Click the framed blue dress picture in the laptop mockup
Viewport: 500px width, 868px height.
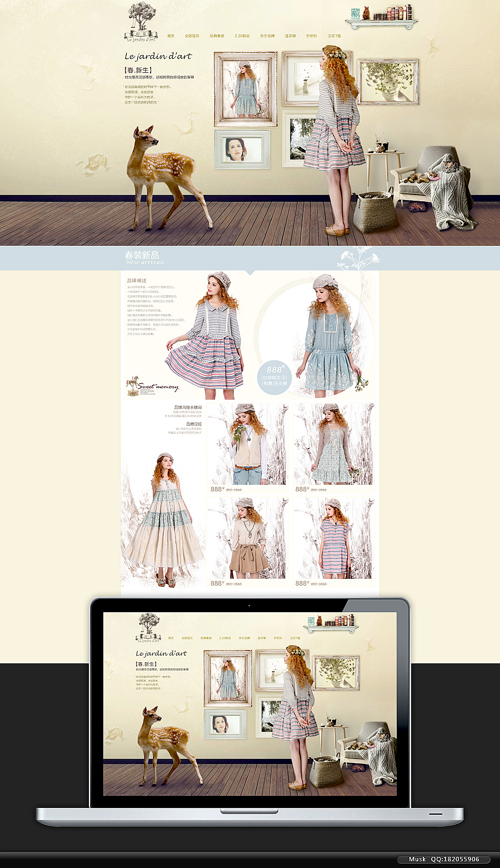(x=228, y=679)
